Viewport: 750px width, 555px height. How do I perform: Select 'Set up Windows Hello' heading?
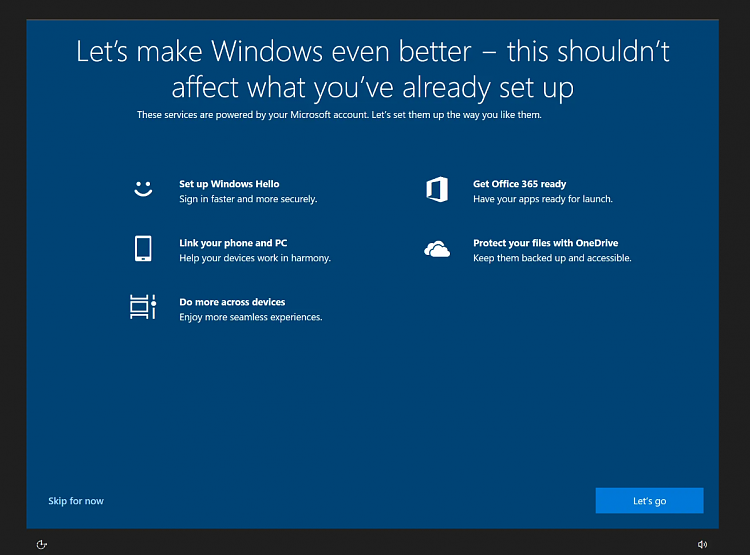click(229, 184)
